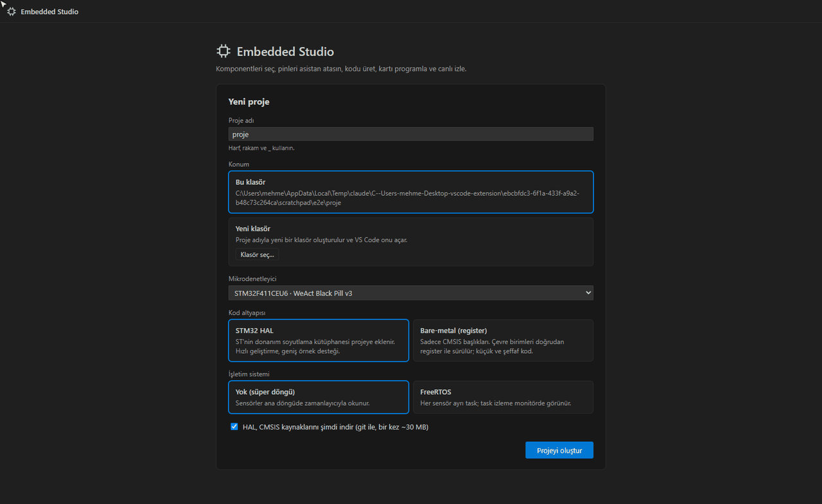This screenshot has width=822, height=504.
Task: Select the FreeRTOS operating system option
Action: click(503, 397)
